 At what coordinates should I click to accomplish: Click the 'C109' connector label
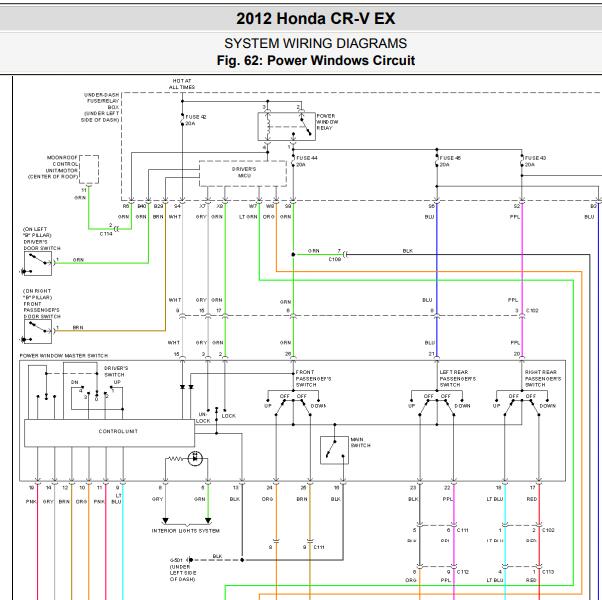click(334, 260)
